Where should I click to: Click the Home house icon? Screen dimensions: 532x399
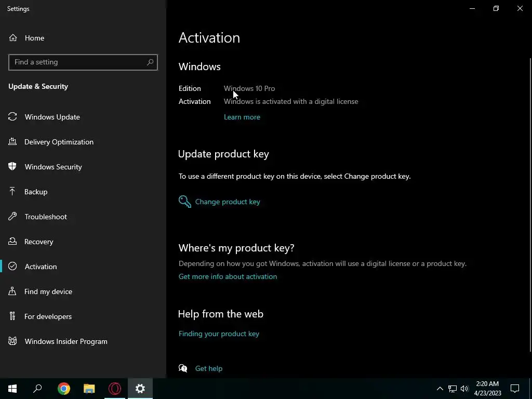pos(13,37)
